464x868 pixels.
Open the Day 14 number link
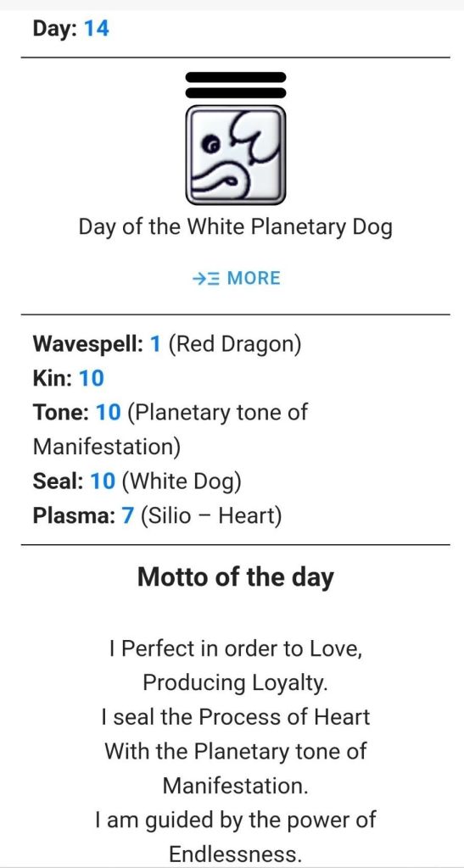pyautogui.click(x=96, y=28)
